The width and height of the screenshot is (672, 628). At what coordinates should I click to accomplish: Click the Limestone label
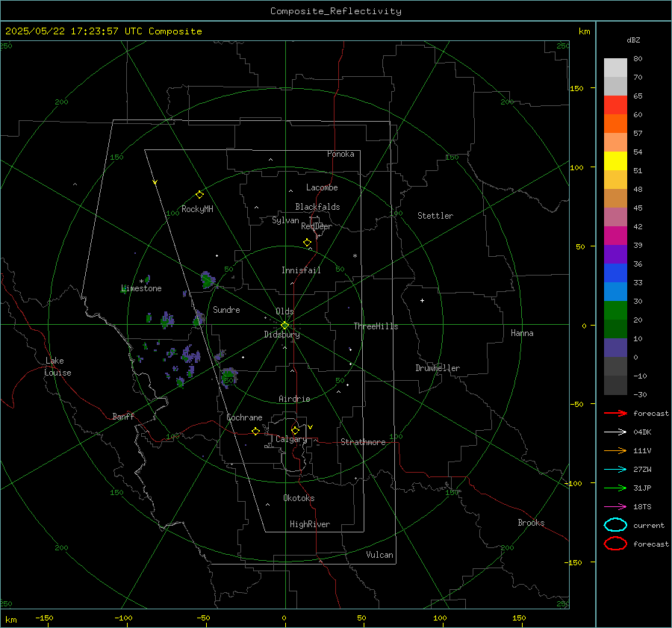click(141, 288)
